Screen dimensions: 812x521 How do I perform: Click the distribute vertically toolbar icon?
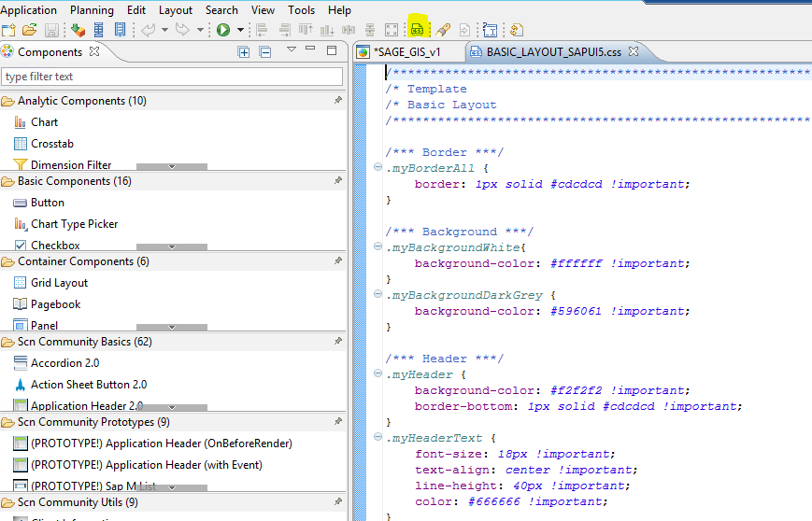[x=370, y=30]
